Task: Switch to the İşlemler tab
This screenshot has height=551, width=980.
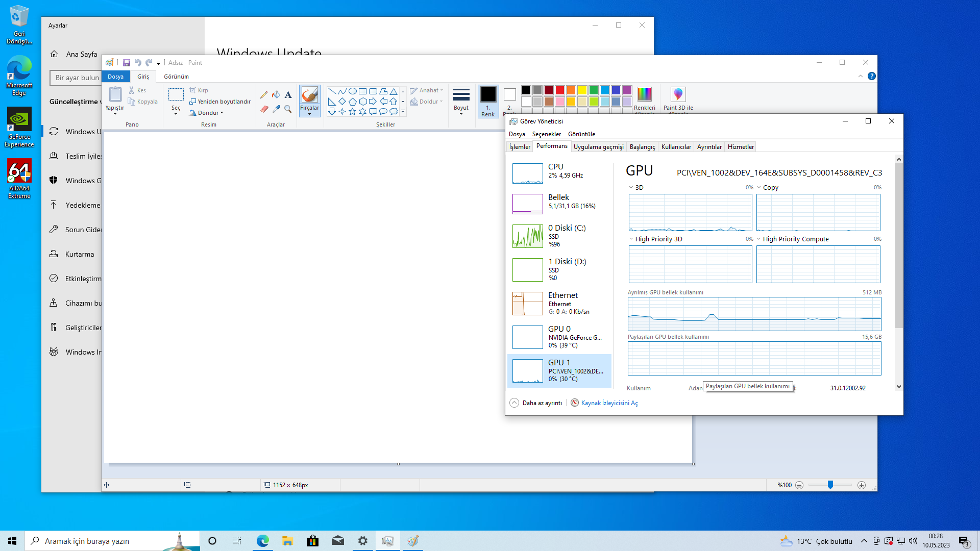Action: 520,147
